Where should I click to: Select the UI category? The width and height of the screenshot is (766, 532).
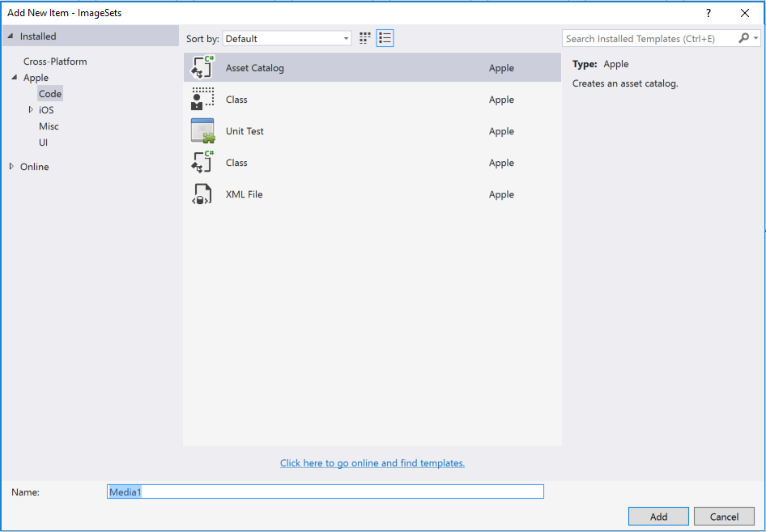[x=42, y=143]
